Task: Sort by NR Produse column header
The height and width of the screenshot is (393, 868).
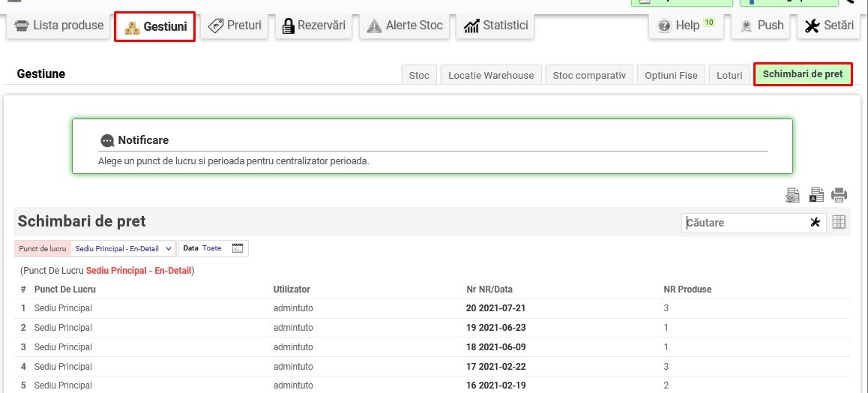Action: coord(687,289)
